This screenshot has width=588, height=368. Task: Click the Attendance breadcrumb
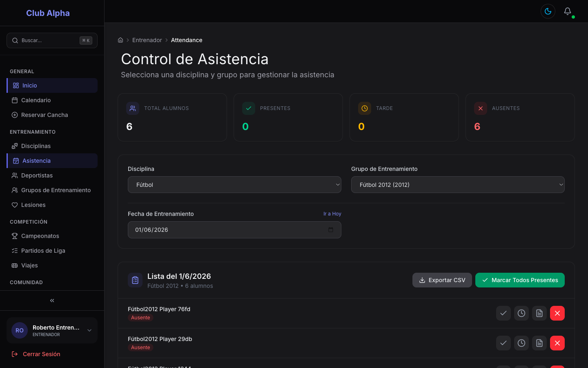(187, 40)
